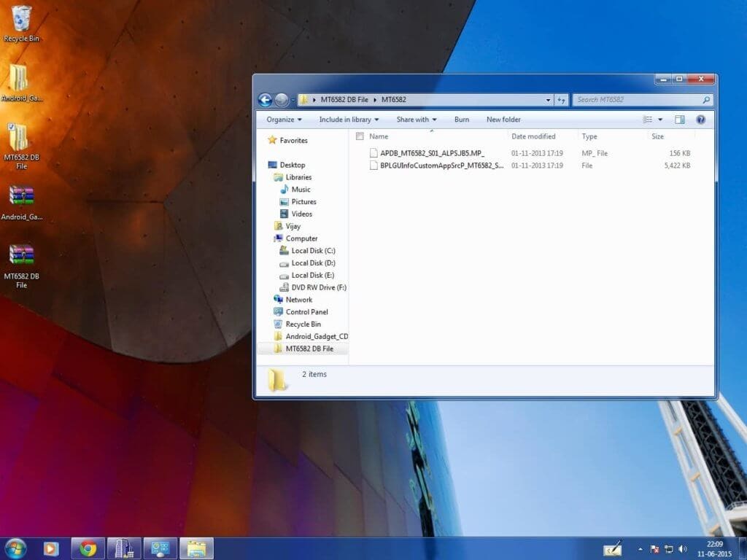
Task: Open DVD RW Drive (F:) in the sidebar
Action: pyautogui.click(x=312, y=287)
